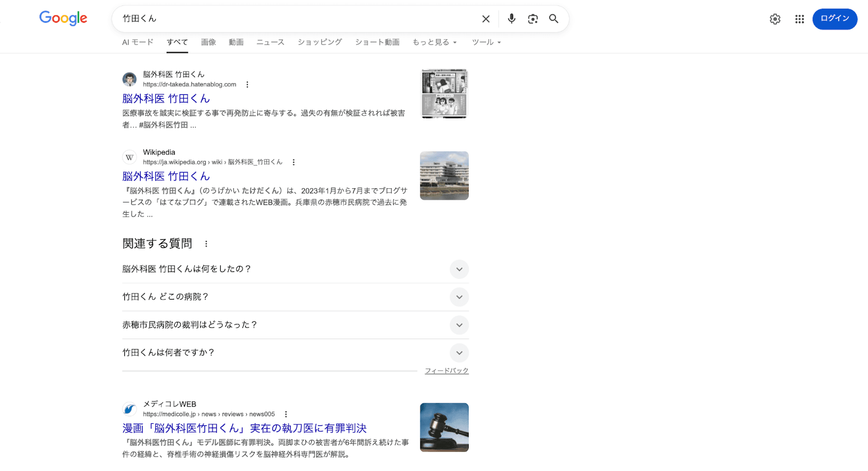Expand question 赤穂市民病院の裁判はどうなった？

point(295,325)
